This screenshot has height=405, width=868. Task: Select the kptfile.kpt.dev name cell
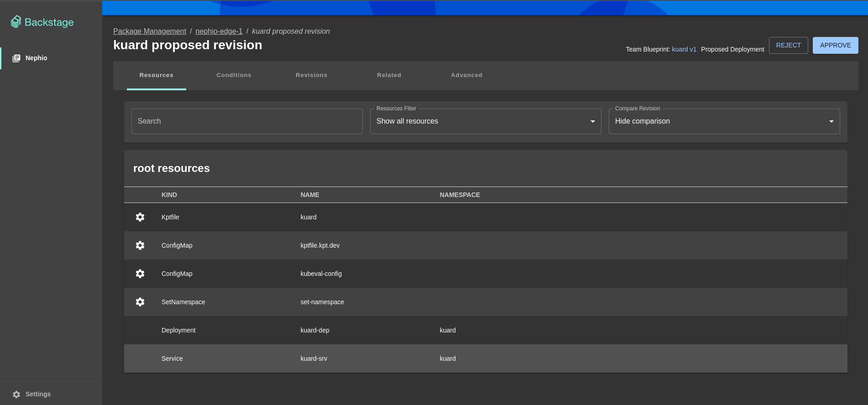320,245
